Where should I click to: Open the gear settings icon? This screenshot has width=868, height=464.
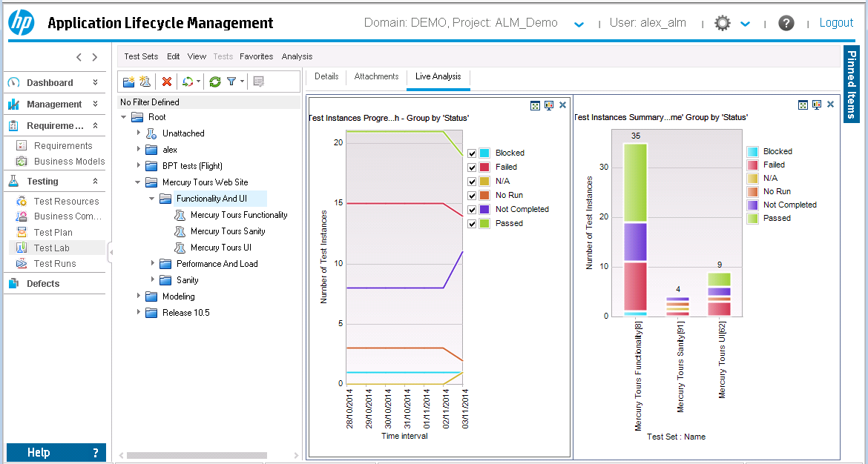(722, 23)
